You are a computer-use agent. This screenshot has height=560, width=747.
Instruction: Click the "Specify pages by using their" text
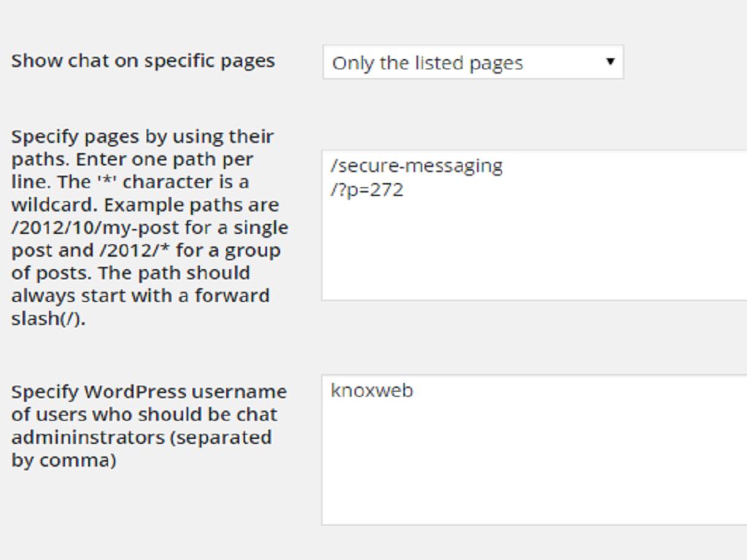[x=143, y=136]
